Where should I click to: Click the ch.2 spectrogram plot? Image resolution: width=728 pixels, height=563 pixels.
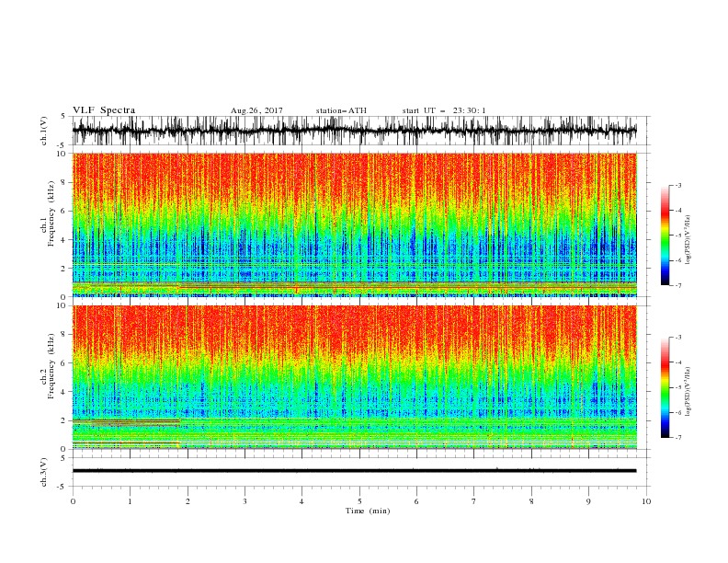click(354, 377)
